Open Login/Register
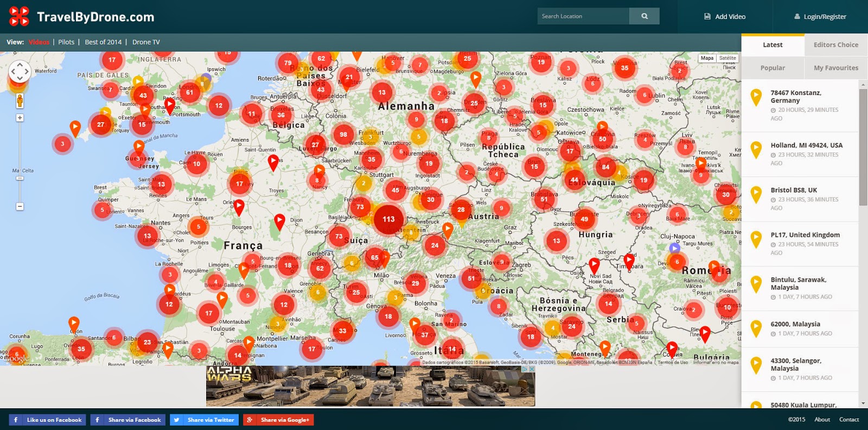 [820, 17]
